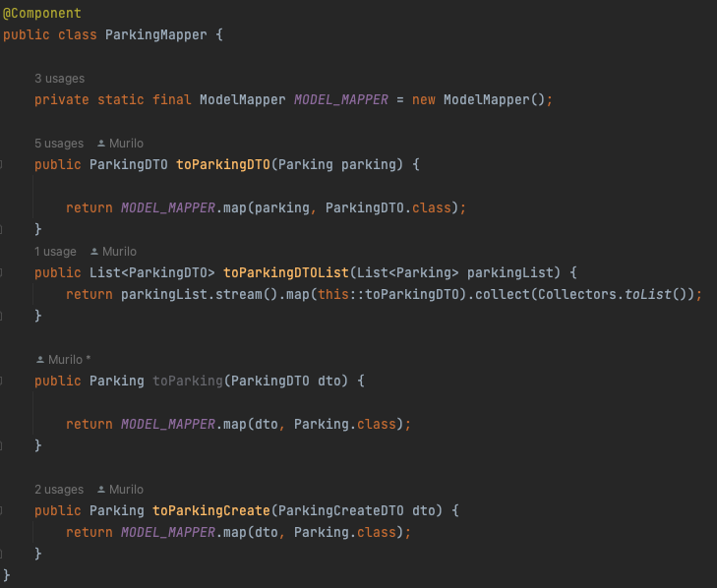Click the greyed-out toParking method name
Screen dimensions: 717x588
(188, 381)
